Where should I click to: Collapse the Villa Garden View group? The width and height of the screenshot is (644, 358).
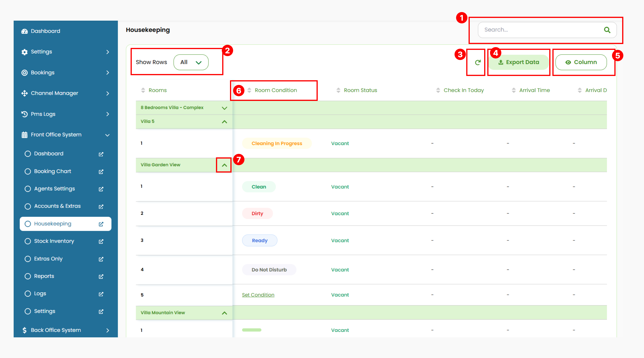(x=224, y=165)
